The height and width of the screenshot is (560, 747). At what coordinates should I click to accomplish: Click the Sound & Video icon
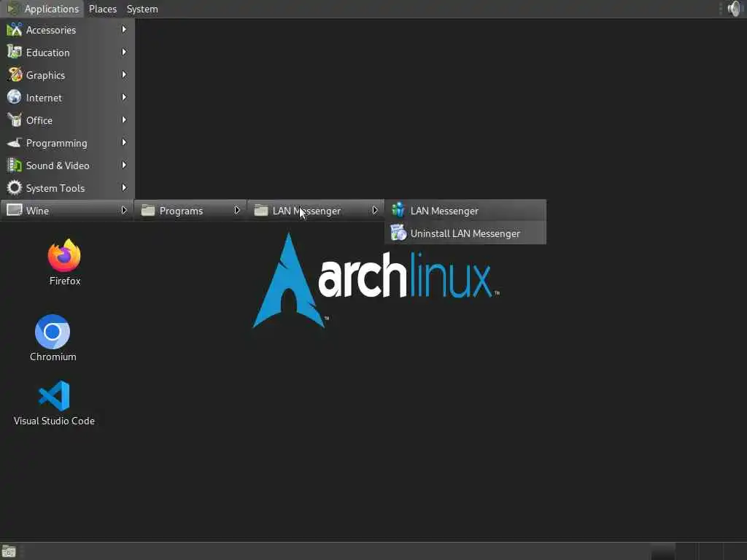[15, 166]
